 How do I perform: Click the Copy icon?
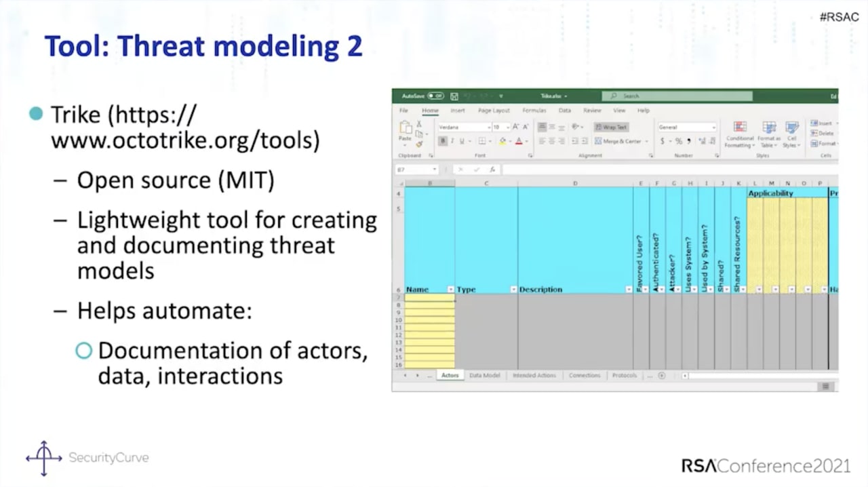click(x=419, y=134)
